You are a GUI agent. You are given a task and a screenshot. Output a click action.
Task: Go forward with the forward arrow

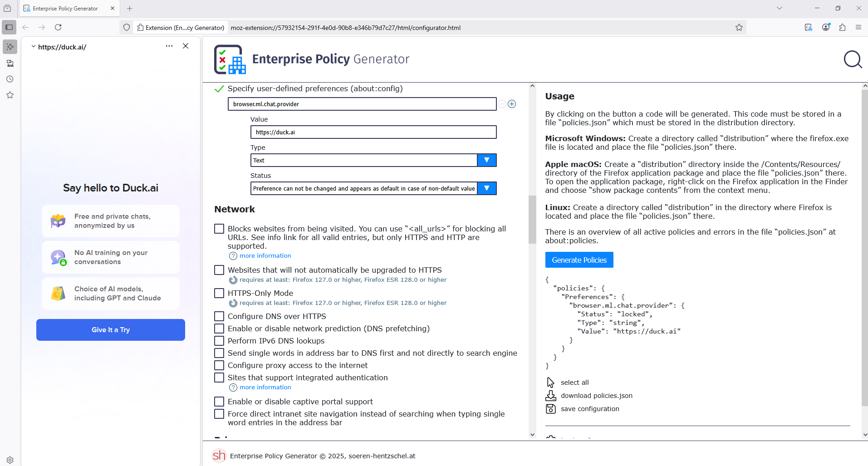point(42,27)
